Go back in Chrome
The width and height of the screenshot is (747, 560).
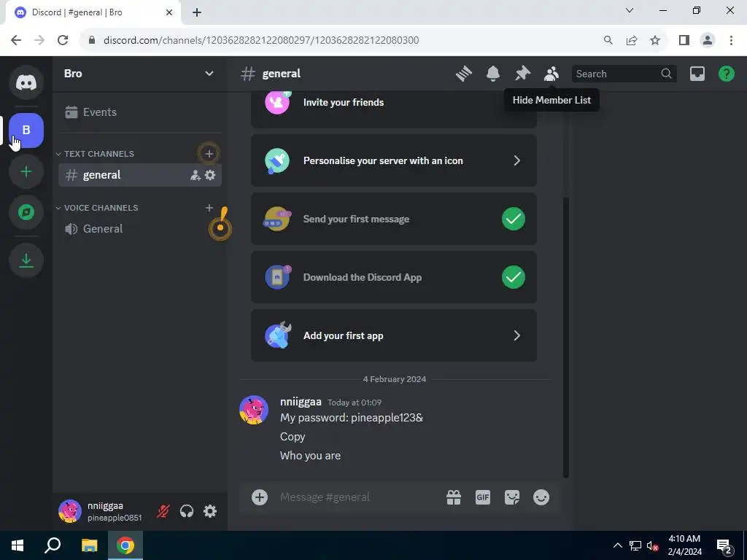pos(16,40)
